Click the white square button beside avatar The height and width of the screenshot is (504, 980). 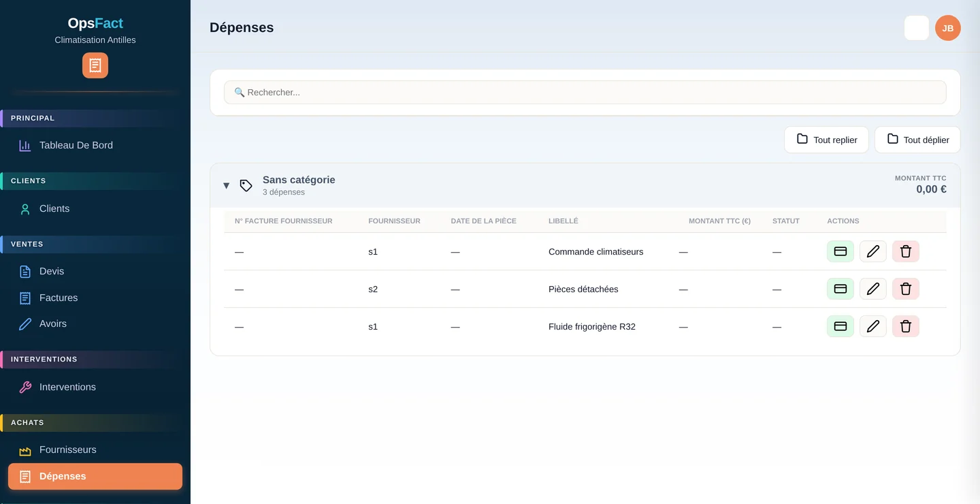916,28
